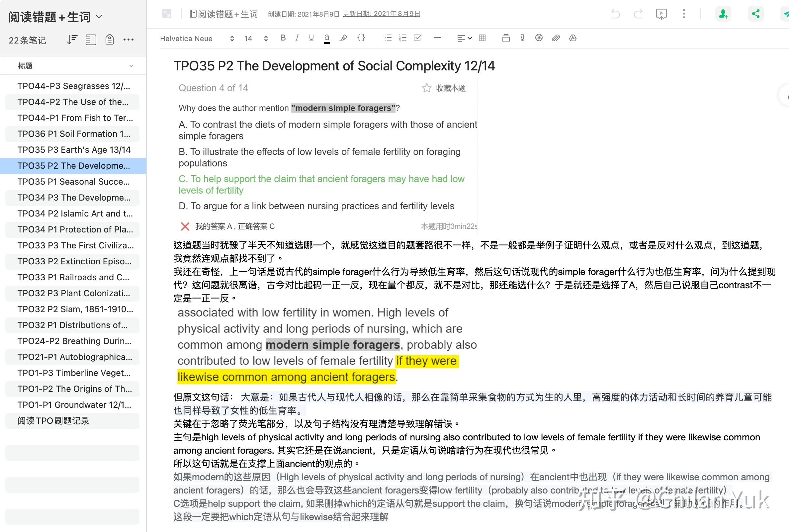The height and width of the screenshot is (532, 789).
Task: Open note TPO34 P3 The Developme...
Action: coord(73,198)
